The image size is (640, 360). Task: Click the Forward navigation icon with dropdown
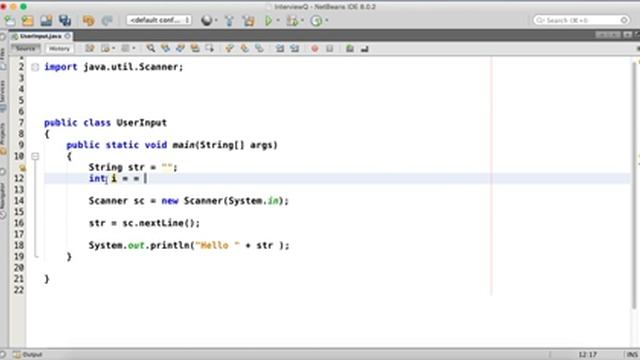point(128,49)
